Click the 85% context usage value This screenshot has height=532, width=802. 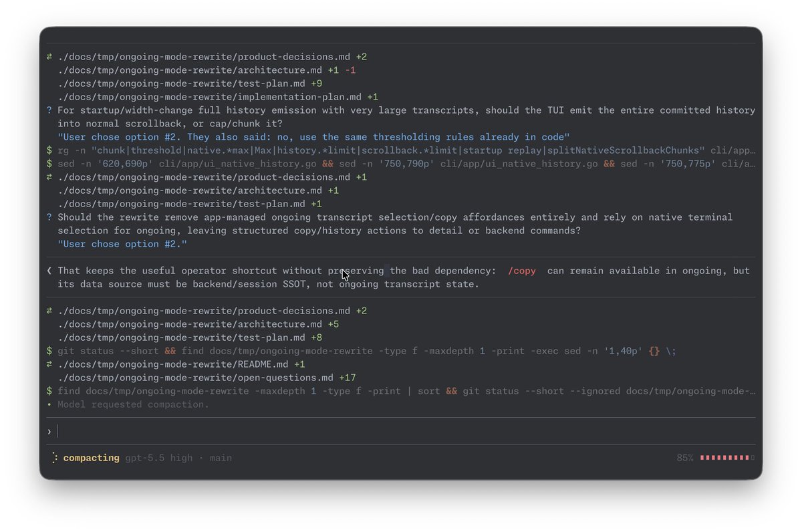tap(685, 458)
